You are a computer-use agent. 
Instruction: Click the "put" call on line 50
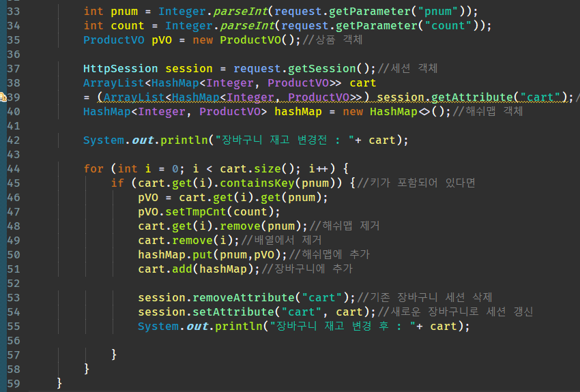coord(203,255)
